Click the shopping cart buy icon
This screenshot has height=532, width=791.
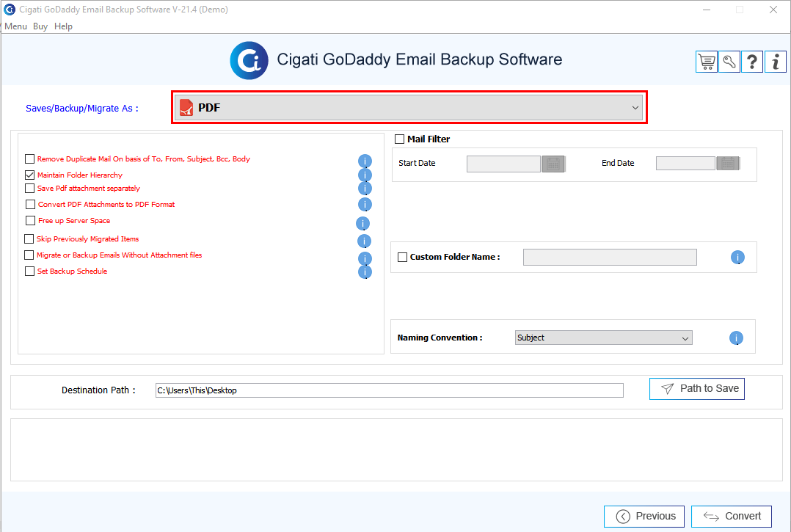coord(706,62)
